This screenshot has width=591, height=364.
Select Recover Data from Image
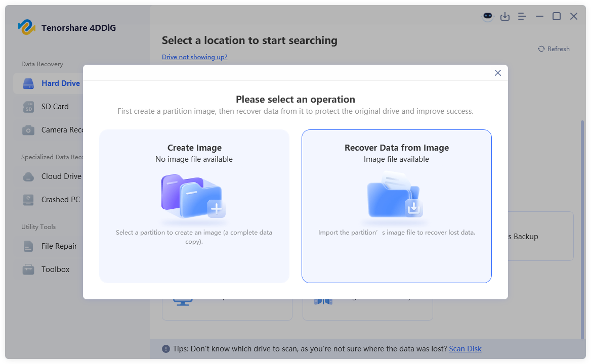coord(396,206)
